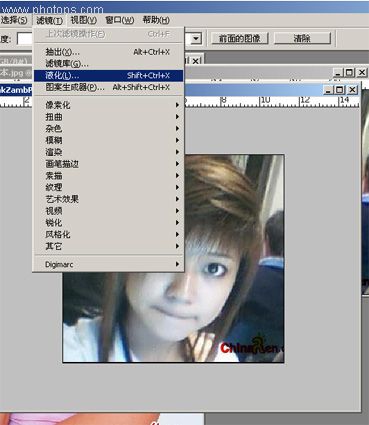369x425 pixels.
Task: Click the portrait photo canvas
Action: pos(173,258)
